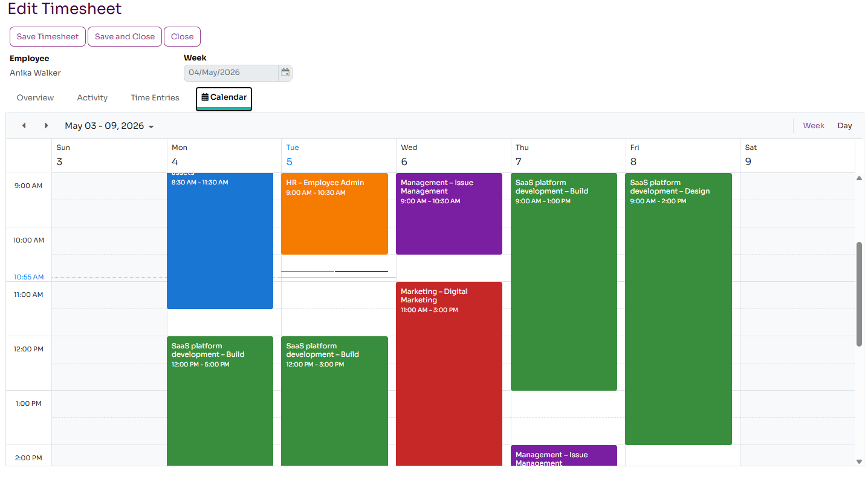Click the calendar vertical scrollbar thumb
Screen dimensions: 868x479
pyautogui.click(x=860, y=294)
